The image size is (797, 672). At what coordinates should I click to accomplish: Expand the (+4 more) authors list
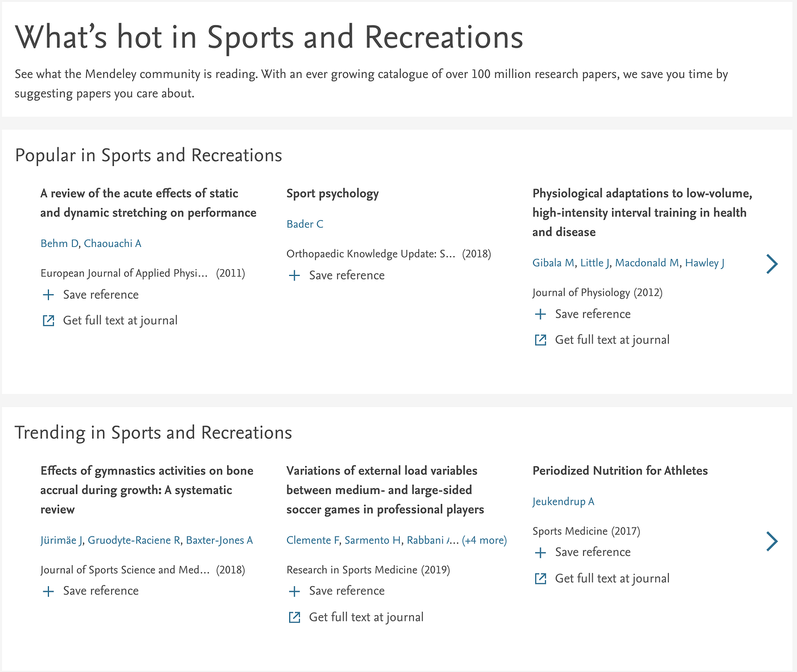(x=484, y=540)
